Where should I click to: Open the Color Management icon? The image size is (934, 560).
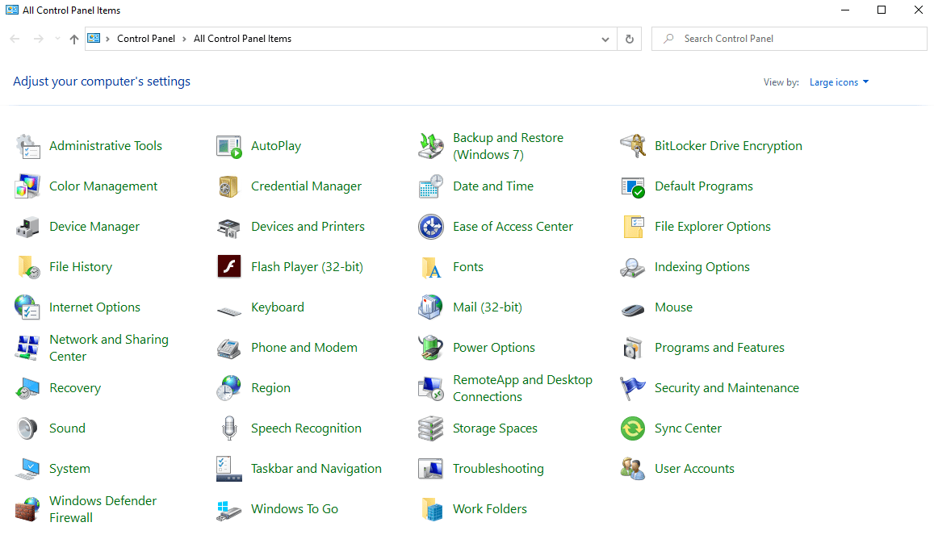coord(27,186)
